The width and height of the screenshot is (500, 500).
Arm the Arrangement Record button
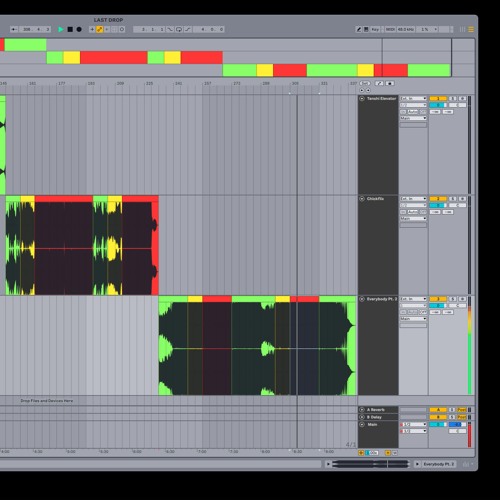(79, 29)
